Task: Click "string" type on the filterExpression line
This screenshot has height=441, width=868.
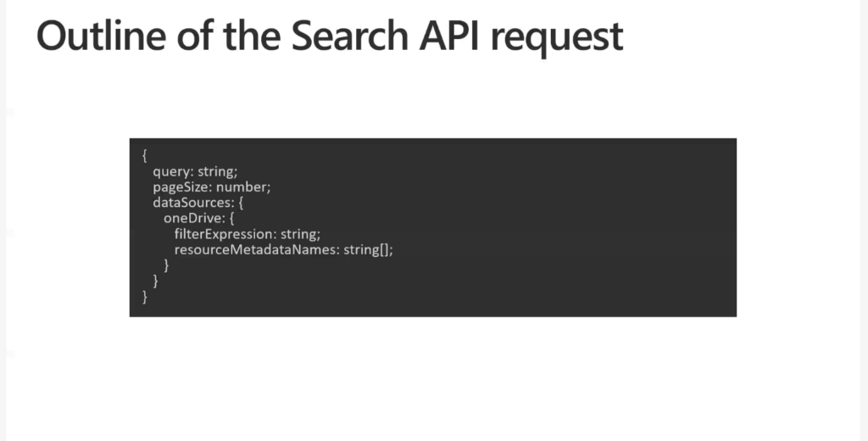Action: (x=298, y=233)
